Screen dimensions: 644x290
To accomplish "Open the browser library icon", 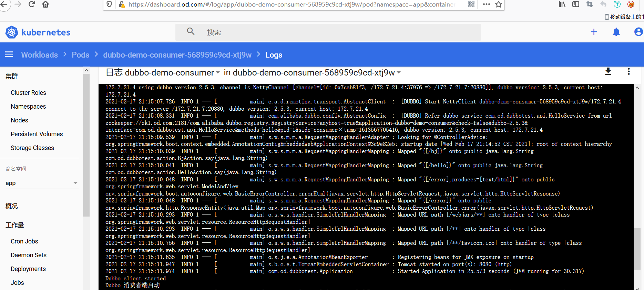I will tap(562, 4).
